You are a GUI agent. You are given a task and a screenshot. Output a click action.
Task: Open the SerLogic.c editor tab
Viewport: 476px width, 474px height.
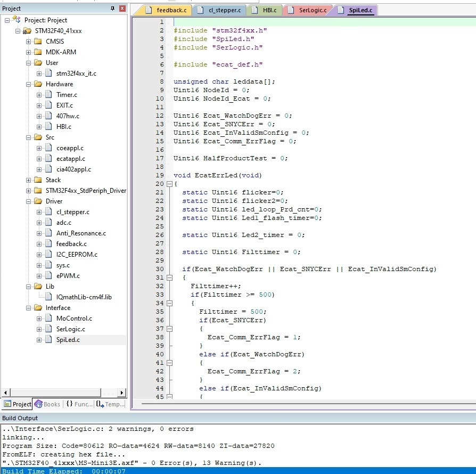pyautogui.click(x=308, y=10)
